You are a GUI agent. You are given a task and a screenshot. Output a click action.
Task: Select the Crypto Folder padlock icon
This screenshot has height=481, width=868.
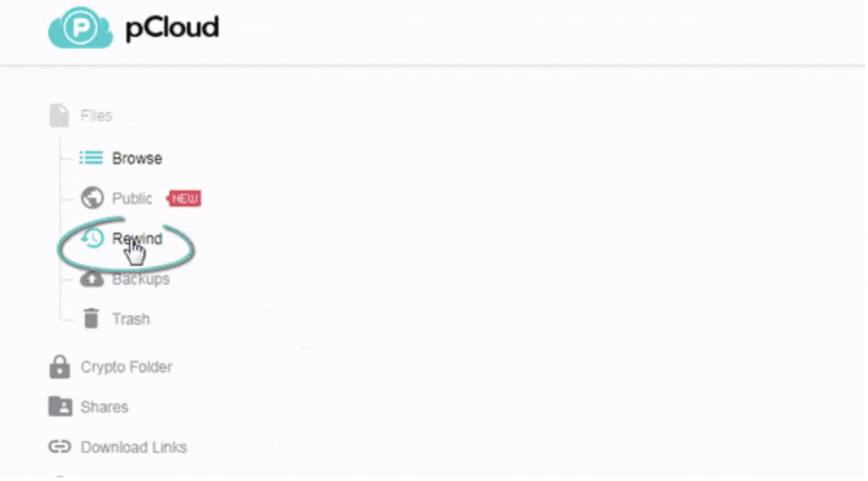59,367
